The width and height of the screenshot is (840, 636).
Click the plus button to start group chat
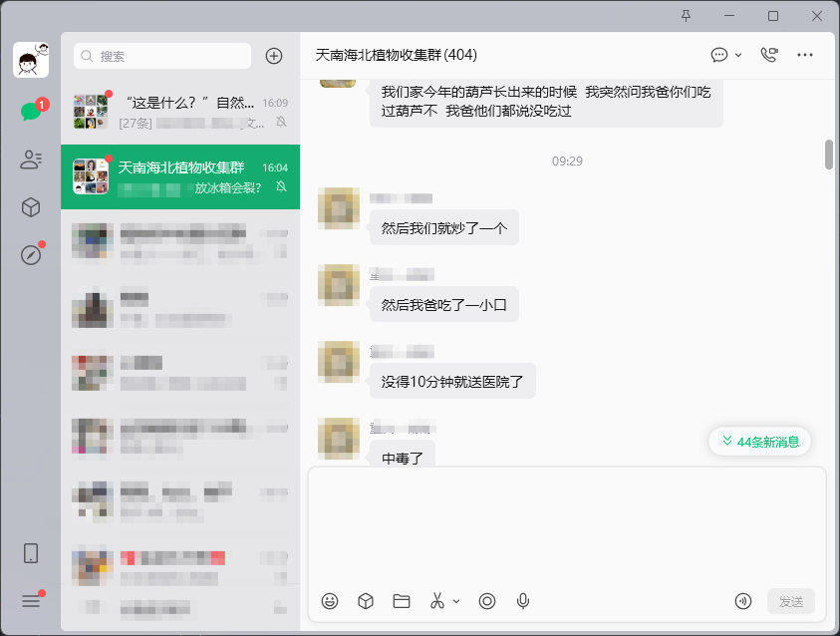point(274,56)
